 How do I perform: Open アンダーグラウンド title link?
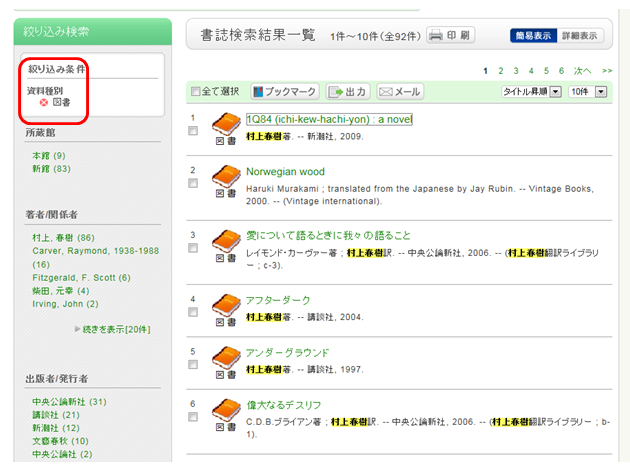287,353
